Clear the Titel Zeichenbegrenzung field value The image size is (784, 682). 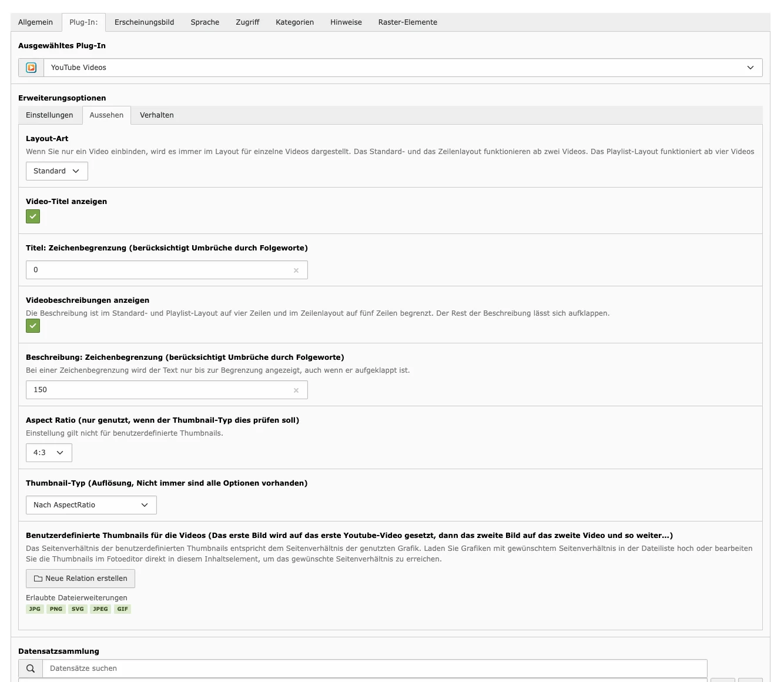[x=296, y=270]
